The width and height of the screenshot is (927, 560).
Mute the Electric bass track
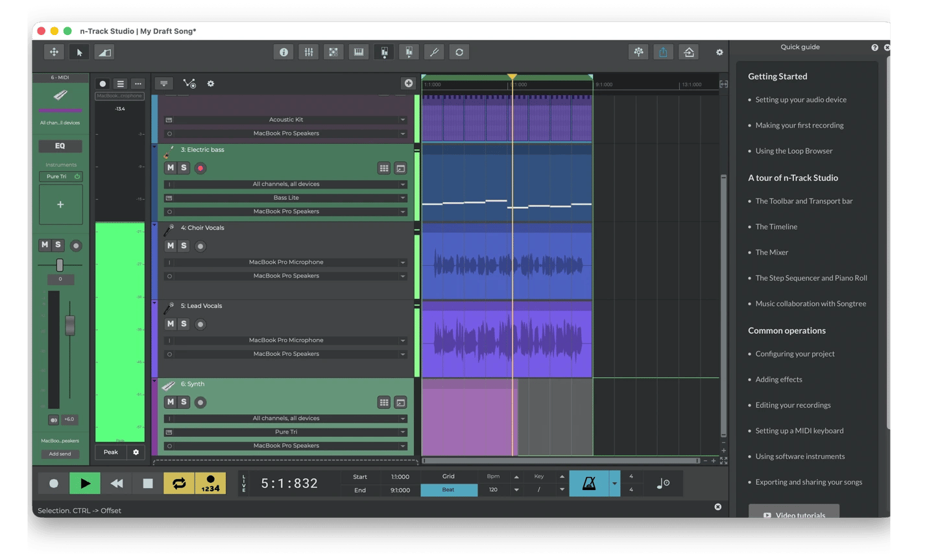(171, 168)
